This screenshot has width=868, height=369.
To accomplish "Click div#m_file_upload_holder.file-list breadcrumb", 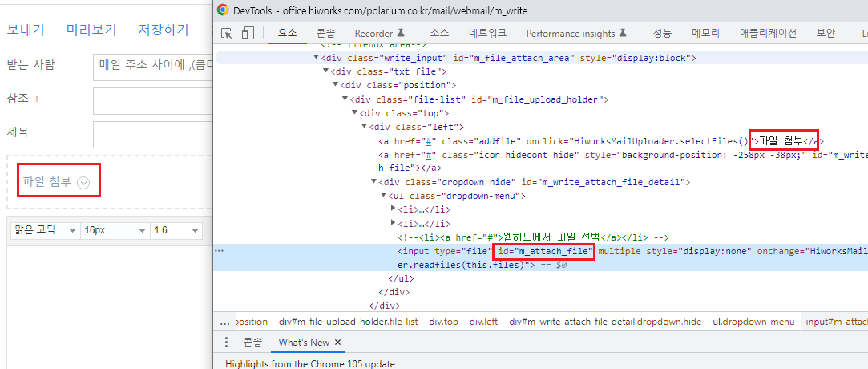I will pos(349,322).
